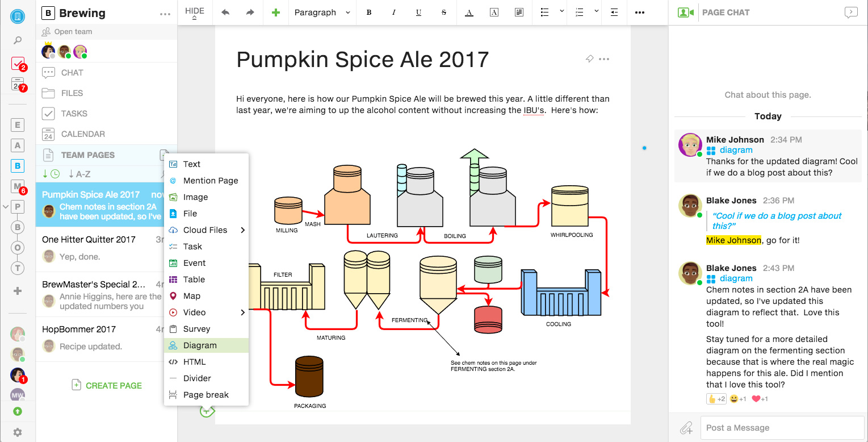
Task: Open settings gear at bottom left
Action: 18,432
